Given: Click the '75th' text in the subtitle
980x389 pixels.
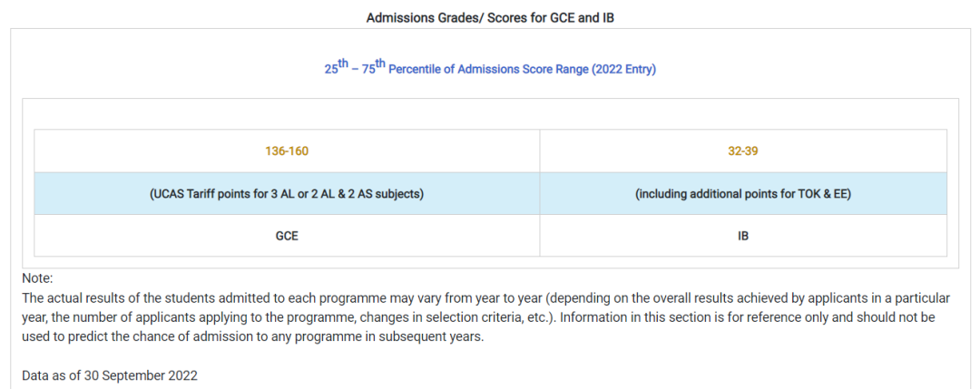Looking at the screenshot, I should [373, 68].
